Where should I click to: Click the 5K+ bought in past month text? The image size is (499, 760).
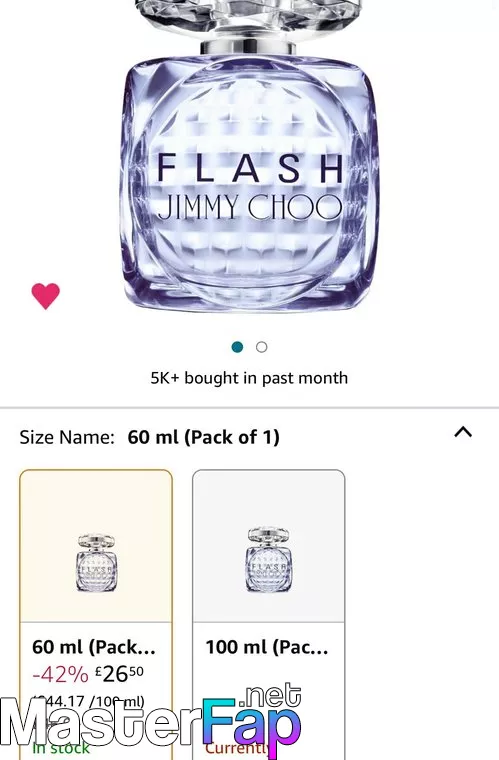pos(249,378)
